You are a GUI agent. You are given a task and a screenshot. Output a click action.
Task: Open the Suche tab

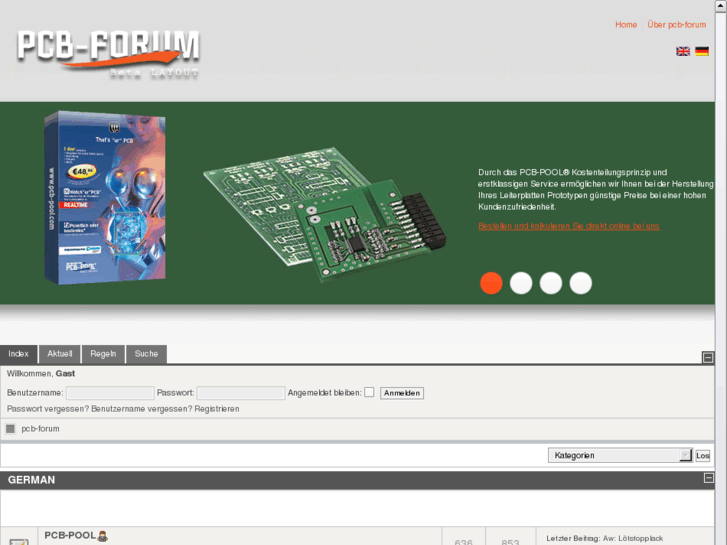[146, 354]
